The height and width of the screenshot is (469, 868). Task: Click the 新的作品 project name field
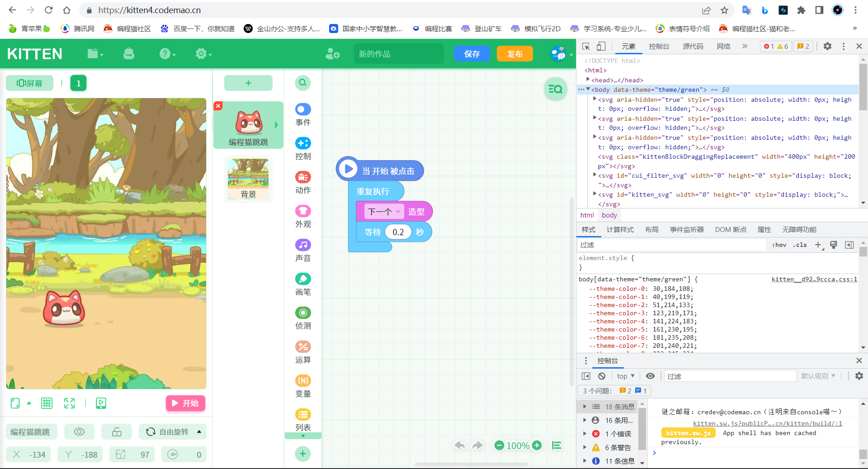[398, 54]
